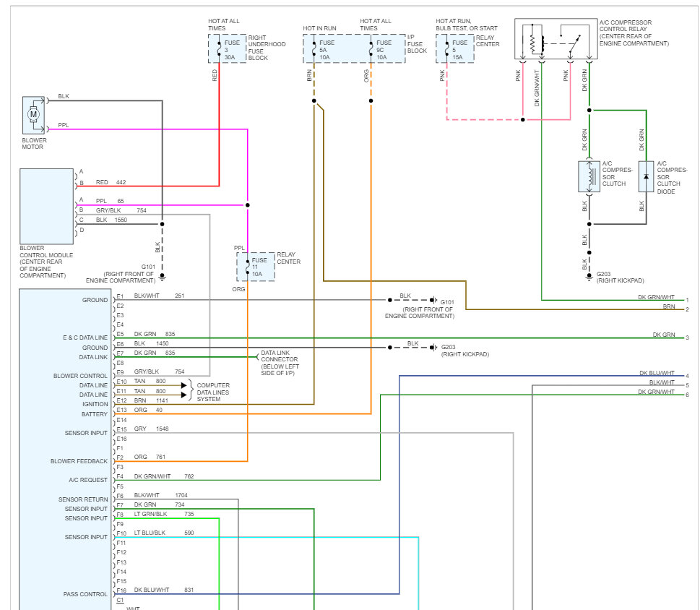Click the G101 ground symbol under the blower module wiring

(162, 278)
